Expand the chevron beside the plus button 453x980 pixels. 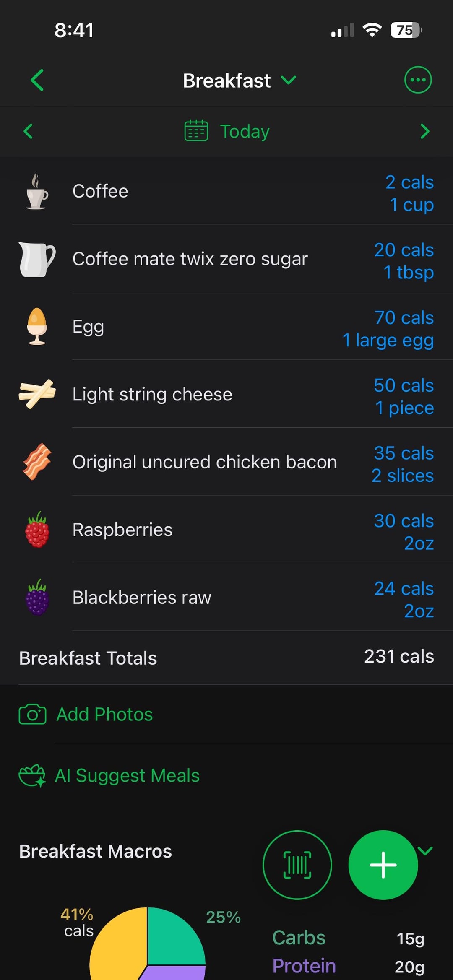[425, 850]
